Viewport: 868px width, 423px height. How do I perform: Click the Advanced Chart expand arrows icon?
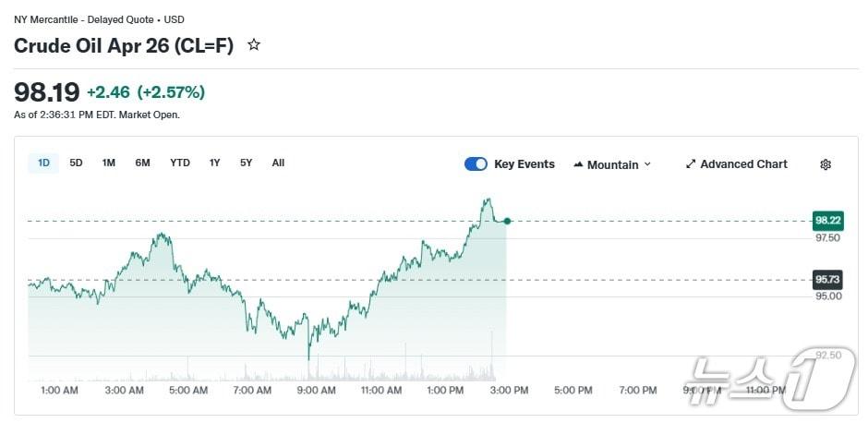(691, 164)
